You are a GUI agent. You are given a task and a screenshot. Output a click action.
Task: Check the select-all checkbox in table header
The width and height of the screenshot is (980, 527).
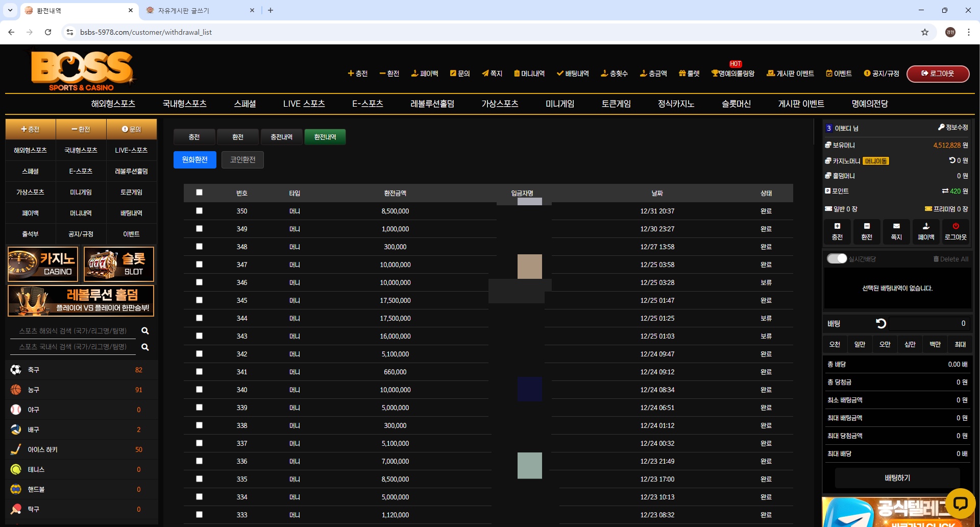(199, 193)
